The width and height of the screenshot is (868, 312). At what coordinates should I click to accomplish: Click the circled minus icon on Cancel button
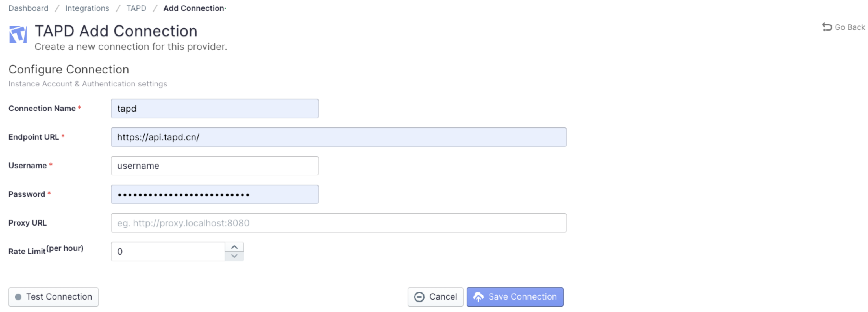point(419,297)
